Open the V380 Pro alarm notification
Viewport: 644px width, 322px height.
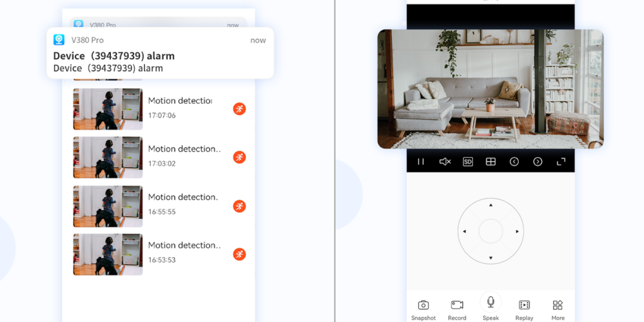[x=160, y=53]
